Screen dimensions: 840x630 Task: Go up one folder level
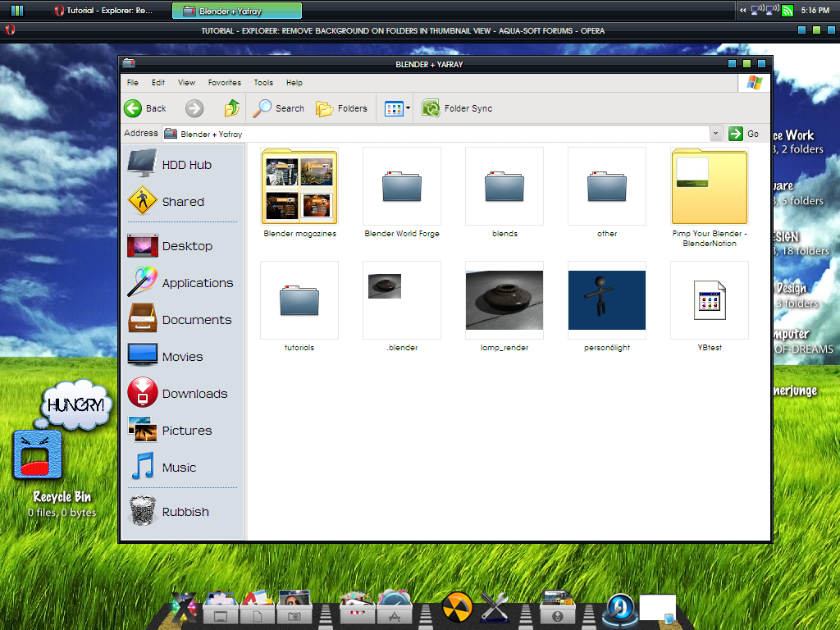(x=232, y=108)
